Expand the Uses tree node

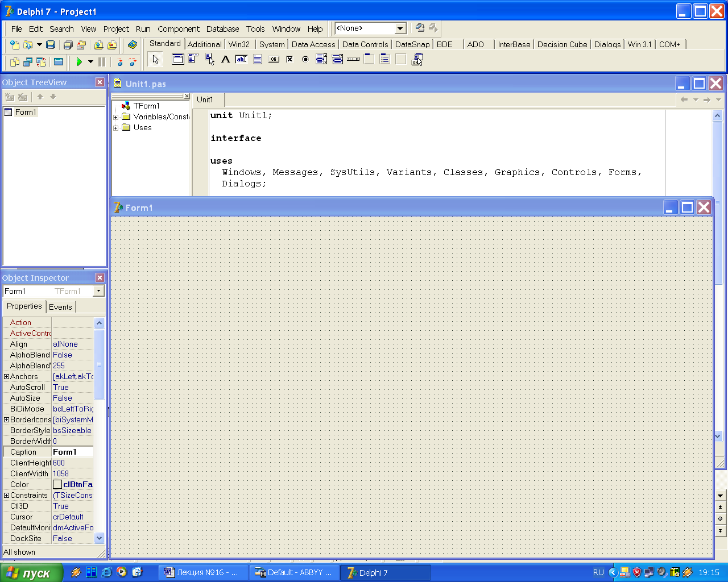click(116, 128)
